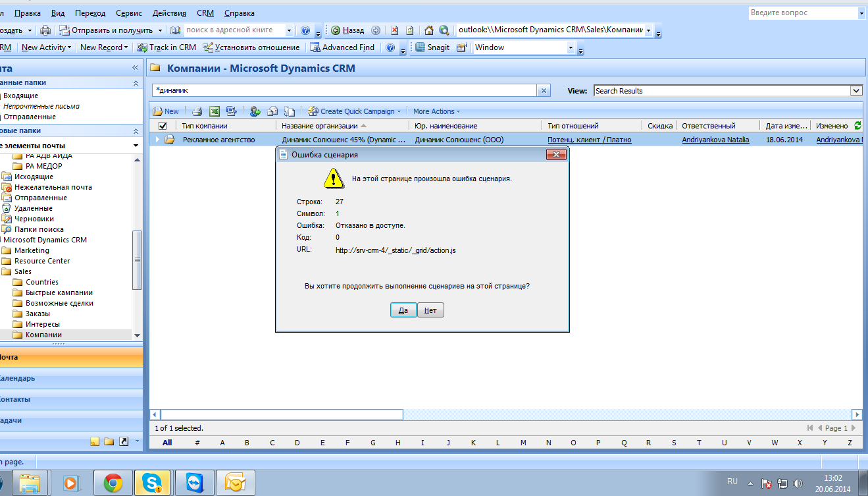
Task: Open the Действия menu
Action: [x=168, y=13]
